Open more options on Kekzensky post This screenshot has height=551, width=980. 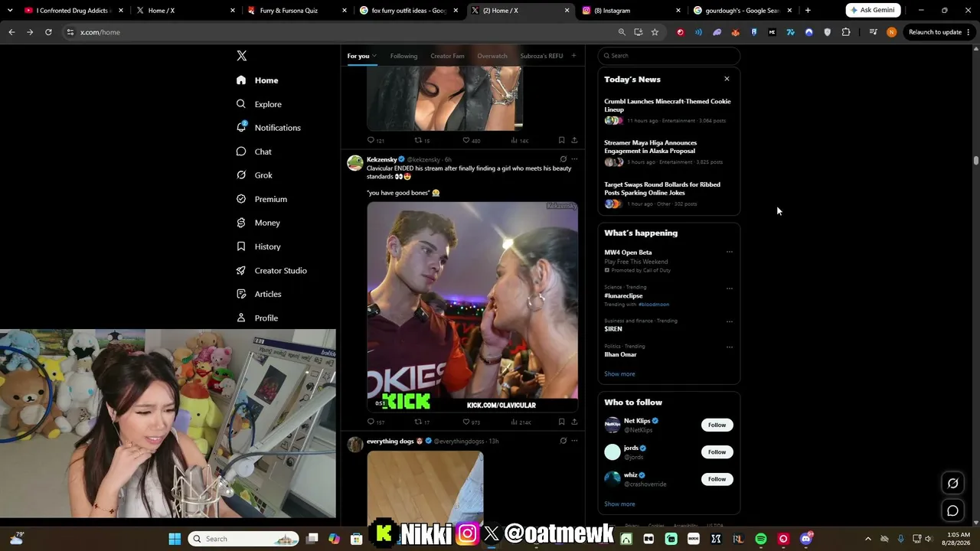point(574,159)
